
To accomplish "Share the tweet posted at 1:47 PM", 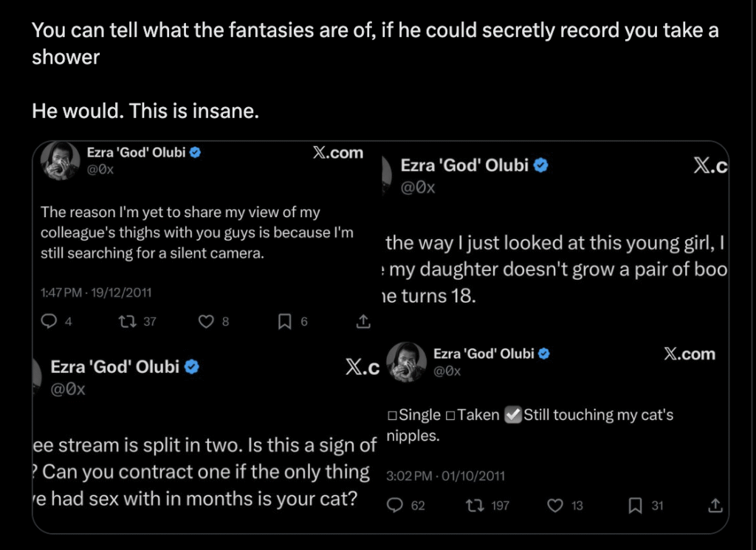I will pos(362,321).
